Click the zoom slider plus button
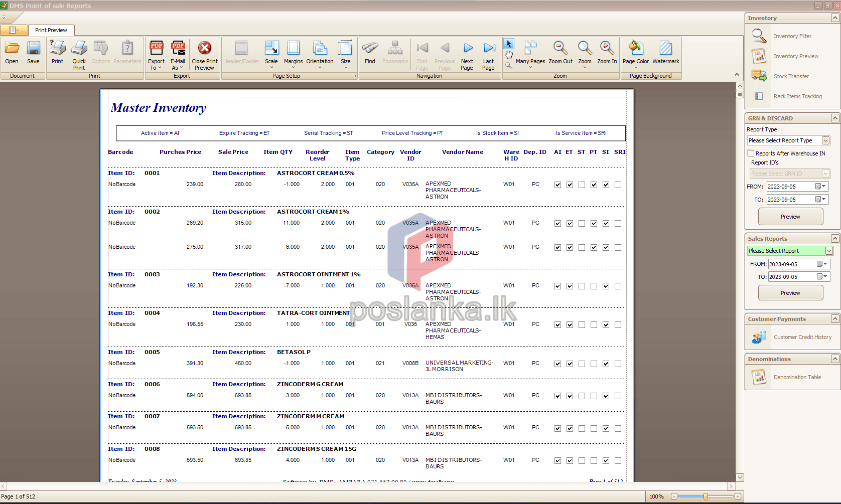Screen dimensions: 841x504 tap(738, 496)
